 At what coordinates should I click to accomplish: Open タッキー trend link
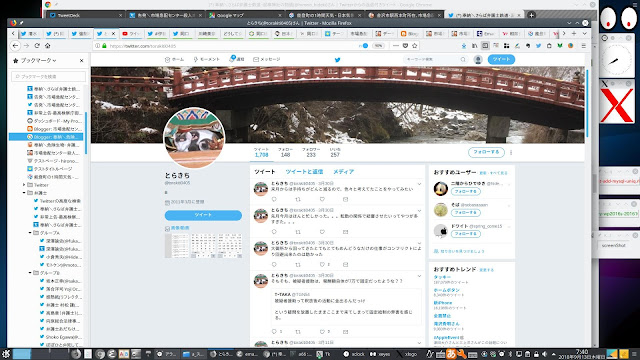(442, 277)
